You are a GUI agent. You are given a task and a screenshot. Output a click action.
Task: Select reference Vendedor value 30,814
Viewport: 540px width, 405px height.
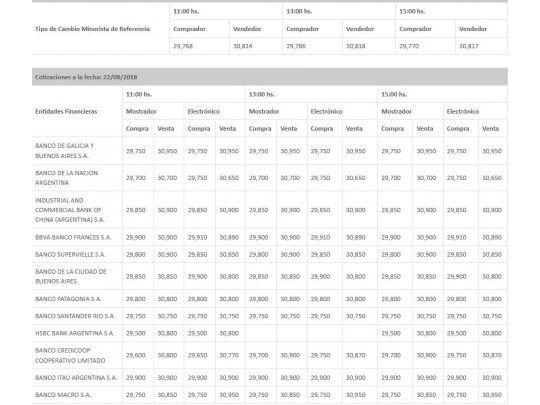click(x=242, y=46)
